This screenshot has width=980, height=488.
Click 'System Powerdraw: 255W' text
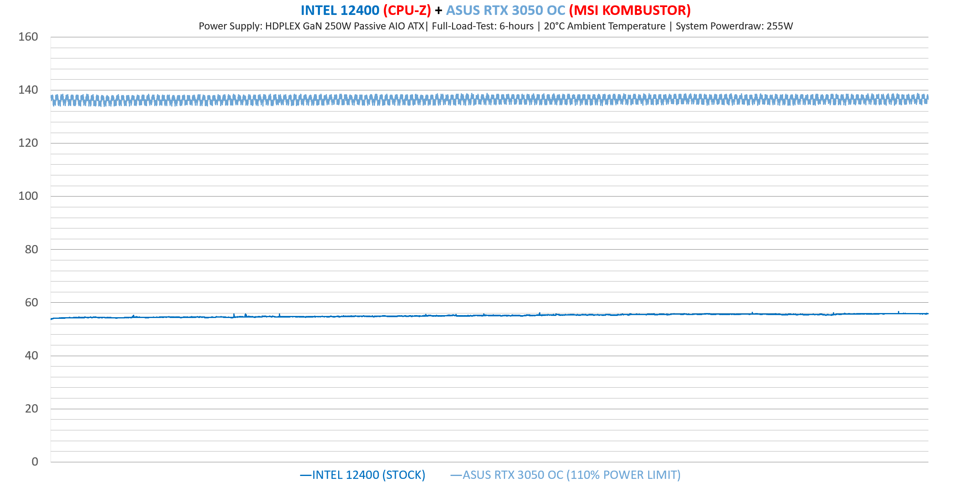[x=734, y=26]
